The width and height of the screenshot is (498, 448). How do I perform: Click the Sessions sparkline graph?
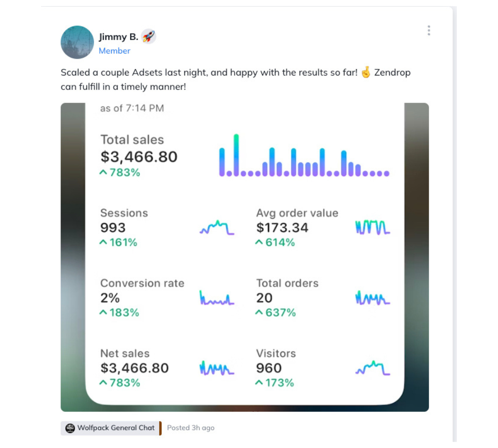coord(217,228)
